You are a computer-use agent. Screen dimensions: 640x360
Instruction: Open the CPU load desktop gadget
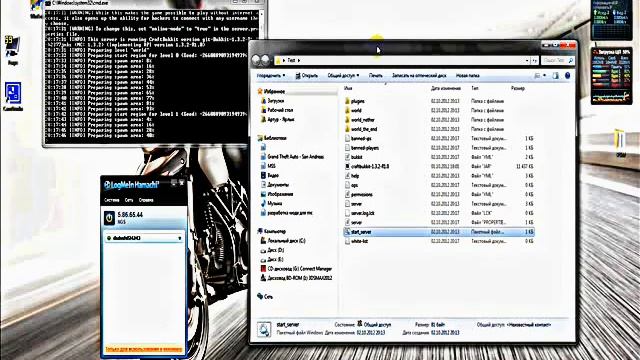tap(611, 76)
